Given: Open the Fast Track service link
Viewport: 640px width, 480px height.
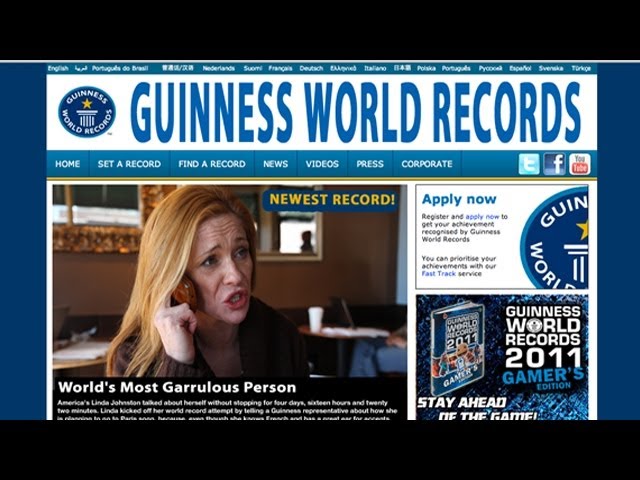Looking at the screenshot, I should (438, 273).
